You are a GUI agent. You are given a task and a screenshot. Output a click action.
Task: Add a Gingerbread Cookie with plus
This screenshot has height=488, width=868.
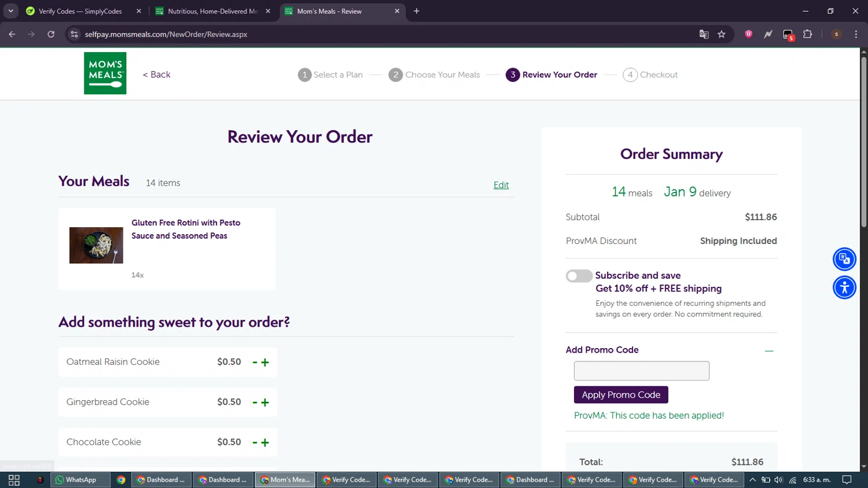(x=265, y=402)
